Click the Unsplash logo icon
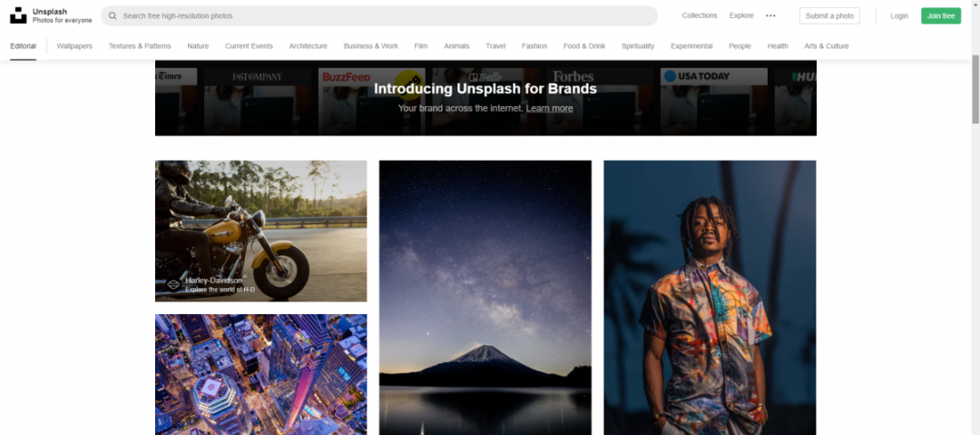The width and height of the screenshot is (980, 435). coord(18,15)
